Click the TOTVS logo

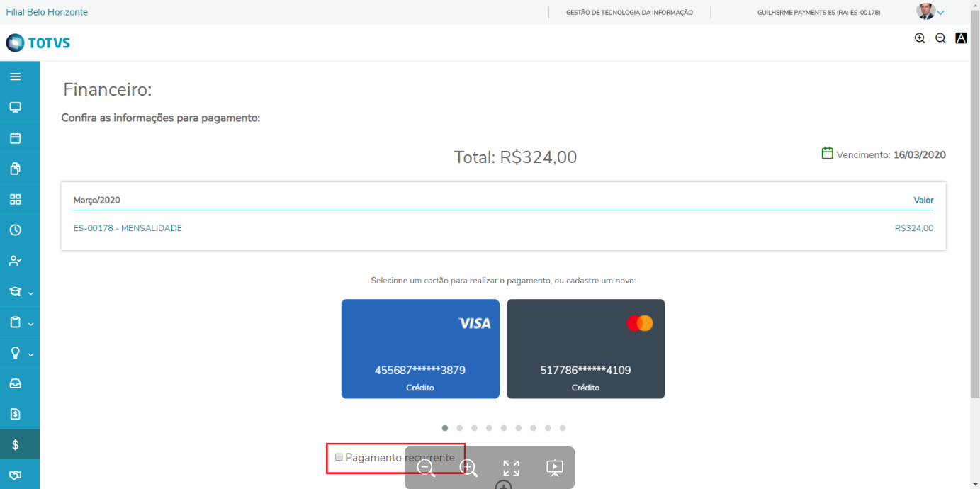coord(38,43)
